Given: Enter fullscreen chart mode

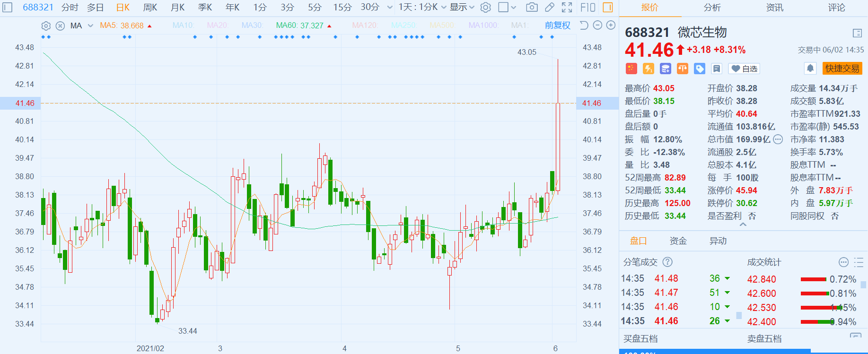Looking at the screenshot, I should (567, 7).
